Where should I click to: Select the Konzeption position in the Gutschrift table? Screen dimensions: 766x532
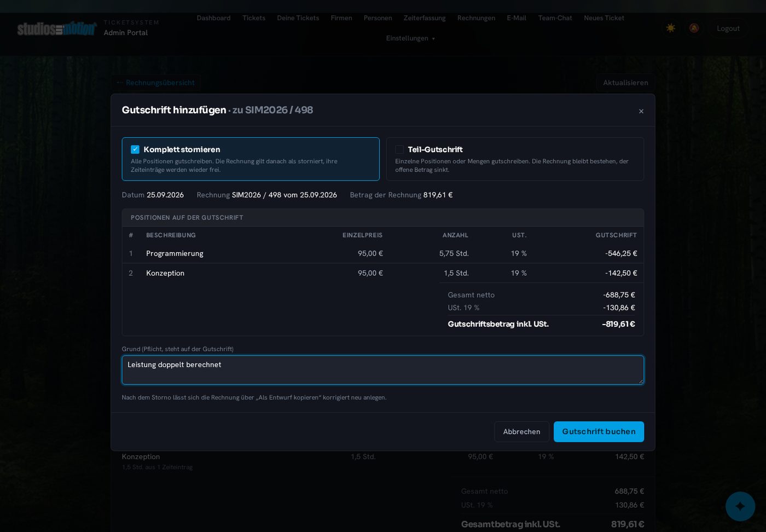click(x=165, y=273)
